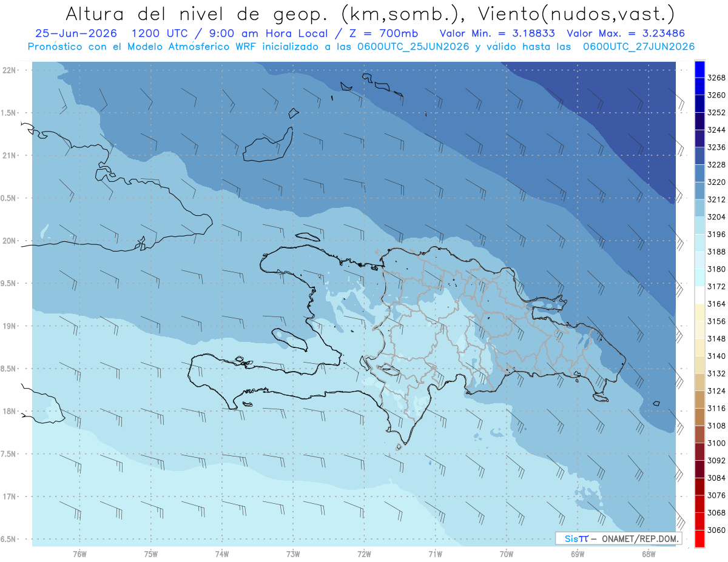Click the '3196' colorbar value
This screenshot has width=728, height=562.
716,235
